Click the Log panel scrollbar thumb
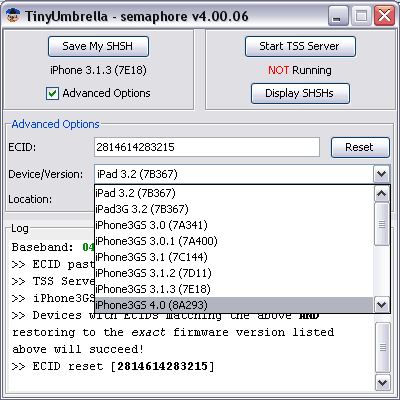The image size is (400, 400). click(382, 347)
